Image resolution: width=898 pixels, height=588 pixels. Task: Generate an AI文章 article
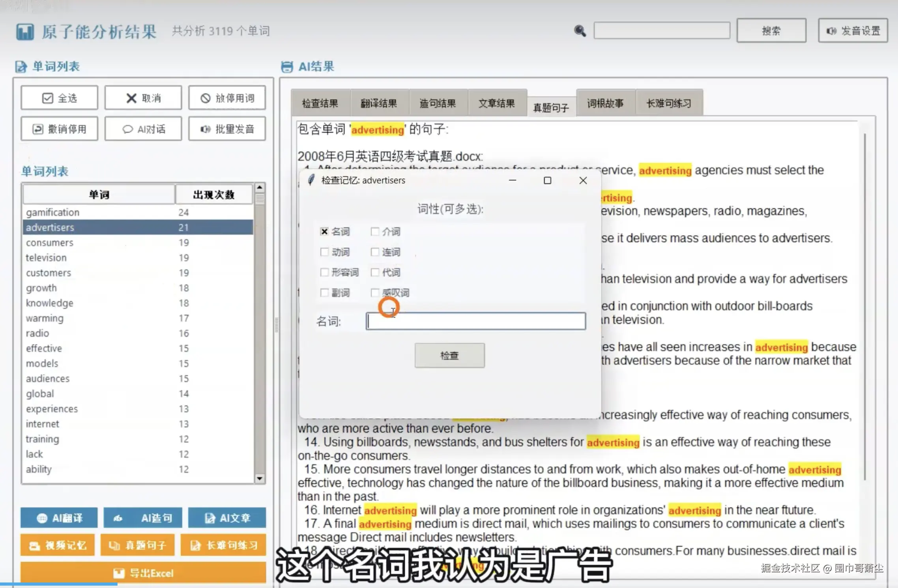227,518
